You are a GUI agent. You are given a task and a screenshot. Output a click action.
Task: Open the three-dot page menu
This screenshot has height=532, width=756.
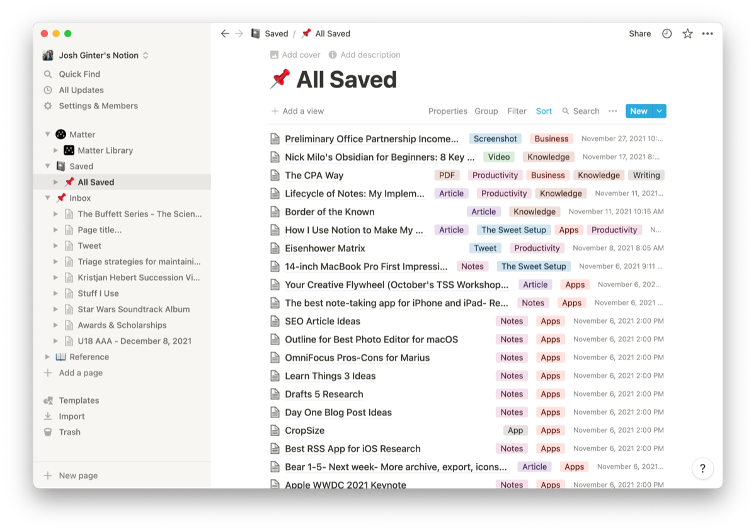(x=707, y=33)
